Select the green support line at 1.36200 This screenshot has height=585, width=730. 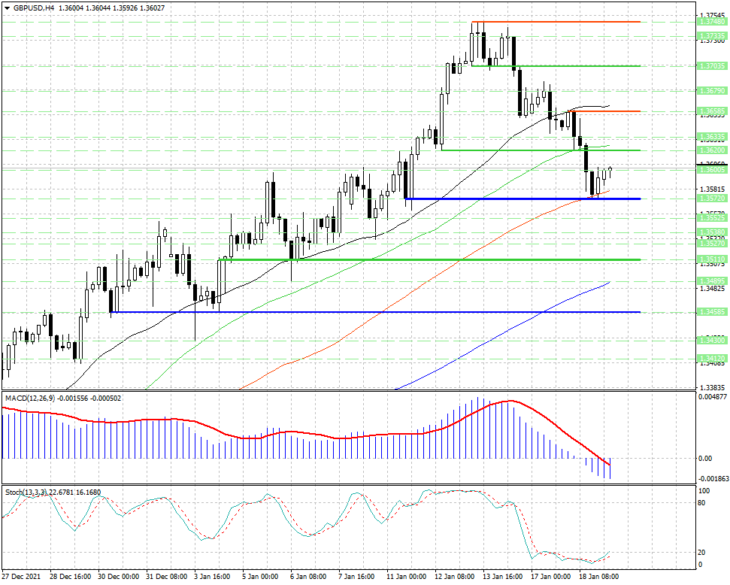point(541,150)
